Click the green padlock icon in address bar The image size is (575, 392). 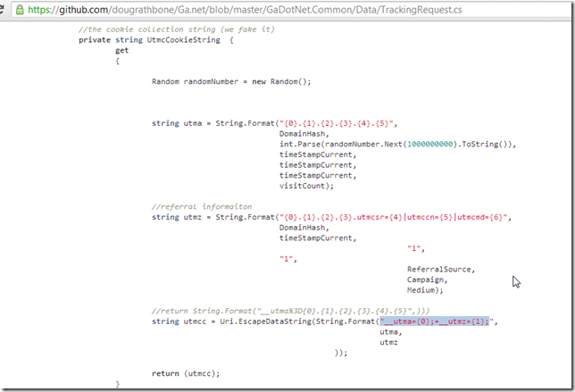coord(20,9)
